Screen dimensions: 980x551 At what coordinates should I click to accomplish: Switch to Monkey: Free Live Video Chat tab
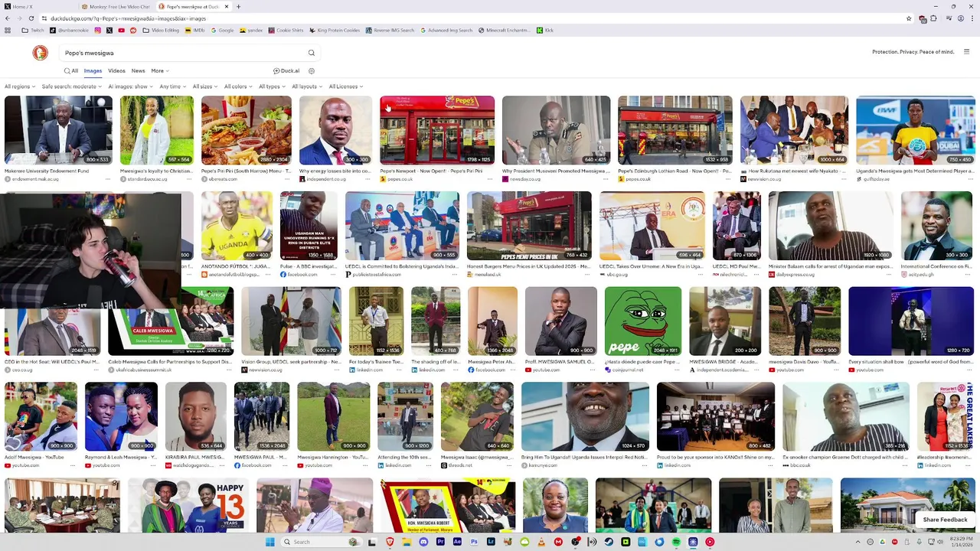click(116, 7)
